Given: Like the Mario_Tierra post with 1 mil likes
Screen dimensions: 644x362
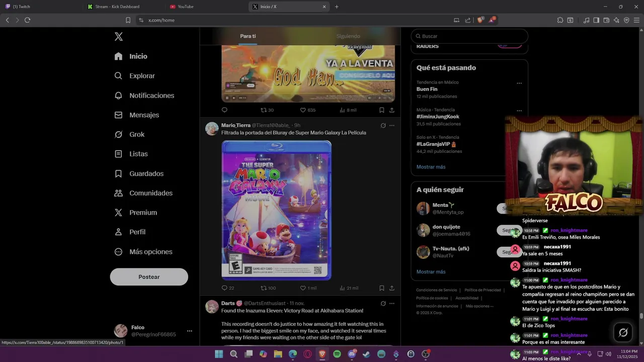Looking at the screenshot, I should pos(308,288).
